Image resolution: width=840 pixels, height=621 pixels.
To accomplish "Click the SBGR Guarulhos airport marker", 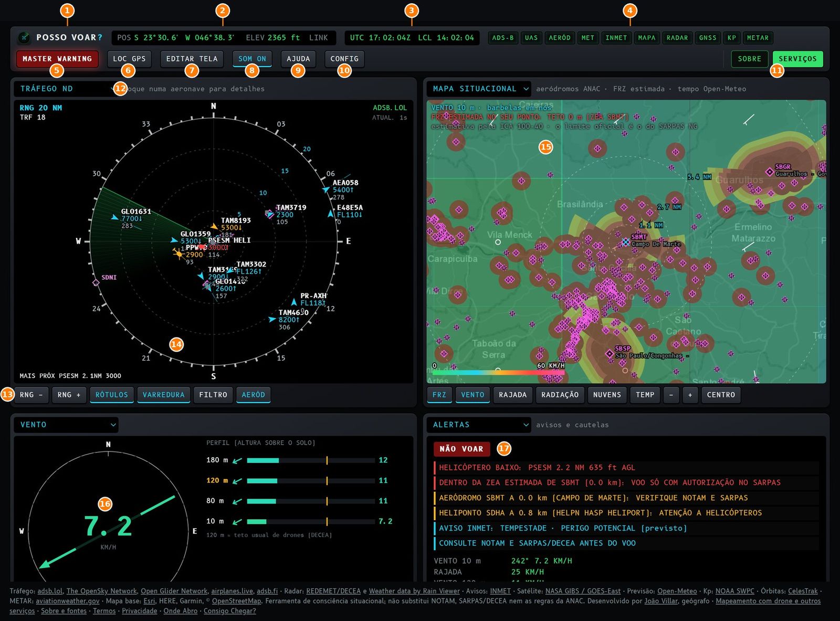I will pos(770,172).
